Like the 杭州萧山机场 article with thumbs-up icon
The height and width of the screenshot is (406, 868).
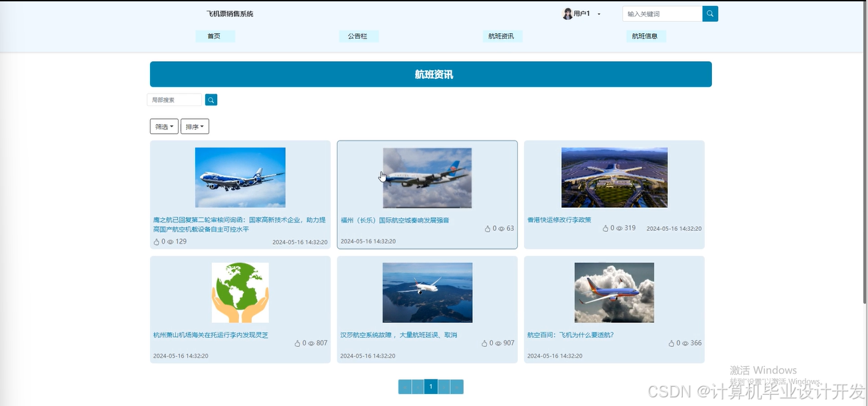click(298, 344)
